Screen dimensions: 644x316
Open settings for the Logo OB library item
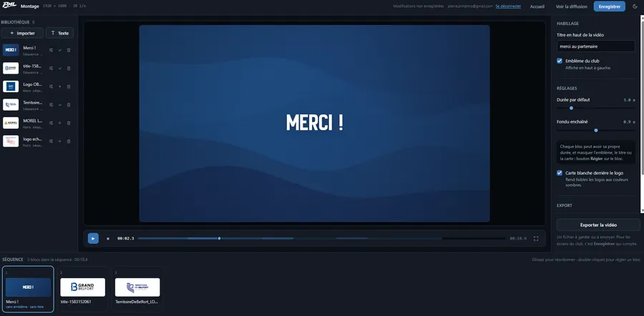tap(51, 87)
